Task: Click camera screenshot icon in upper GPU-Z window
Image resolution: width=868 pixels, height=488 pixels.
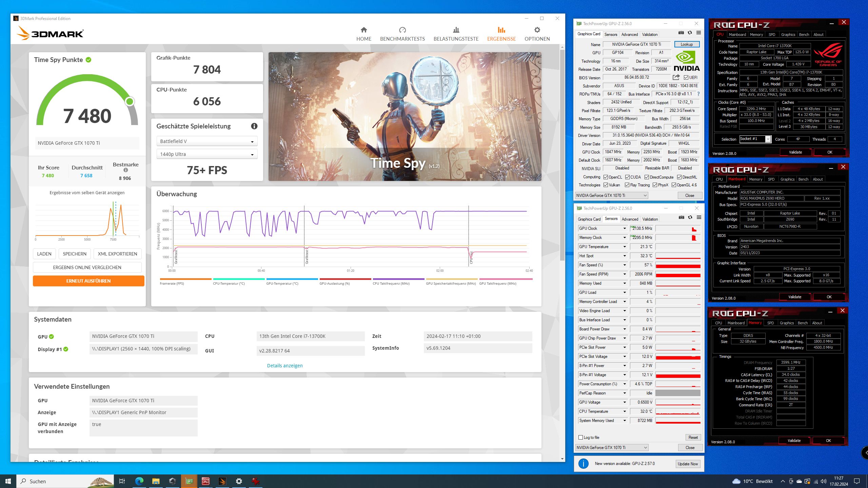Action: pyautogui.click(x=681, y=33)
